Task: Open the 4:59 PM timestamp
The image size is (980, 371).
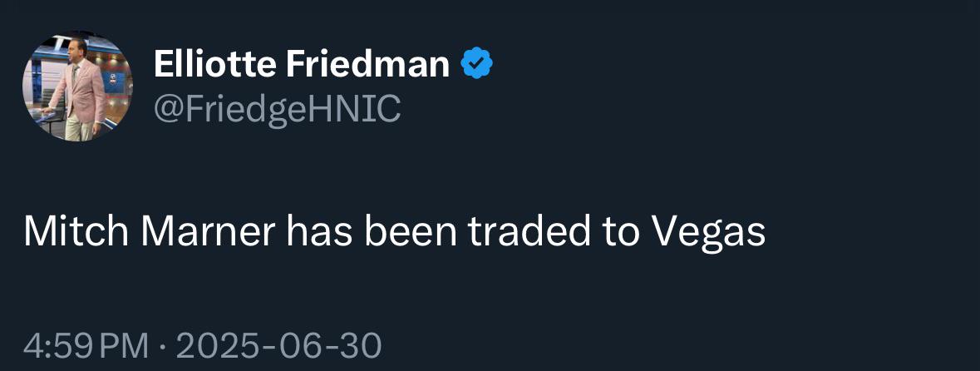Action: (86, 346)
